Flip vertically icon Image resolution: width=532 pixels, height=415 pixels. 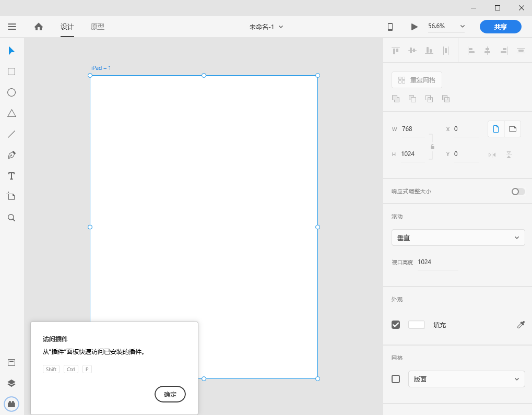pos(509,155)
